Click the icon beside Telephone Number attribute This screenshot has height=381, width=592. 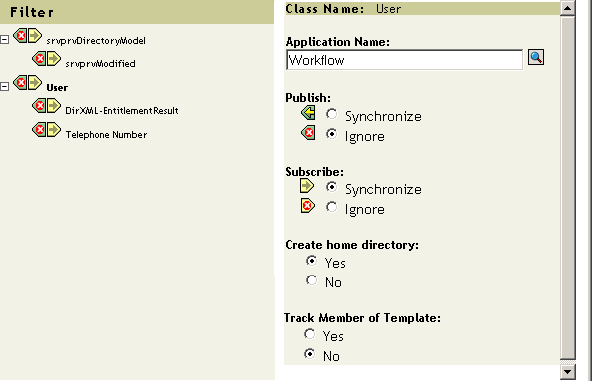[46, 130]
